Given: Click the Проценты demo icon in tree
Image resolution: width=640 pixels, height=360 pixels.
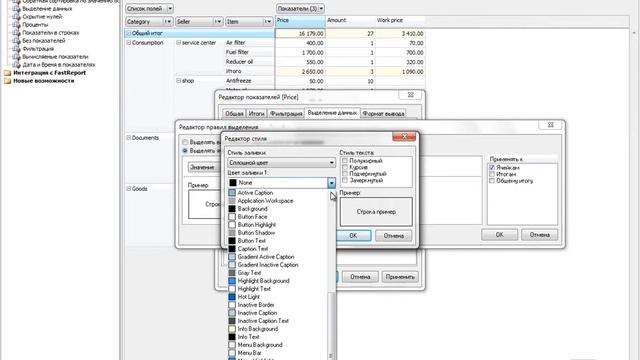Looking at the screenshot, I should pos(16,24).
